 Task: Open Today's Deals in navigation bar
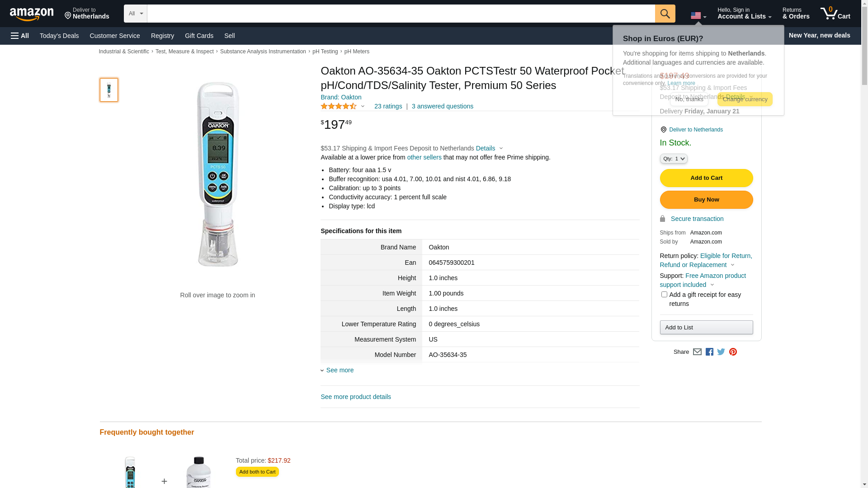click(x=59, y=36)
